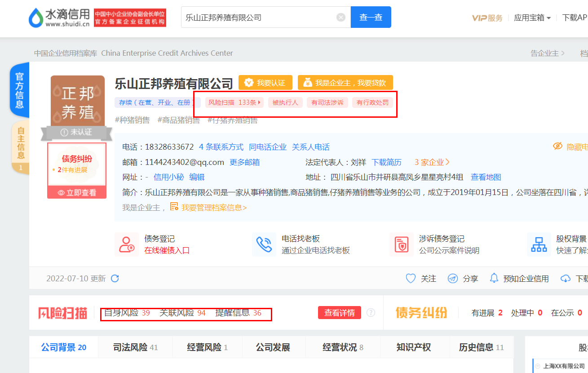
Task: Refresh the 2022-07-10 update icon
Action: tap(115, 278)
